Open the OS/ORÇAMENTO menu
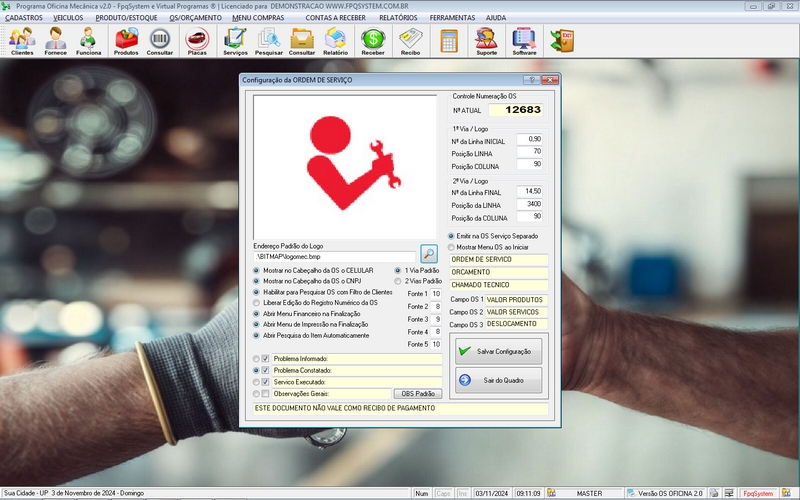Viewport: 800px width, 500px height. tap(194, 18)
